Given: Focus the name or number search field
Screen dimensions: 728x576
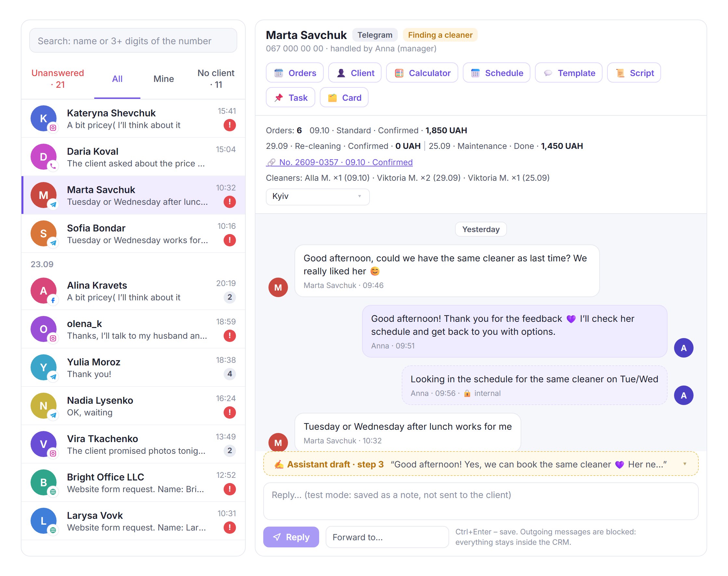Looking at the screenshot, I should [133, 41].
